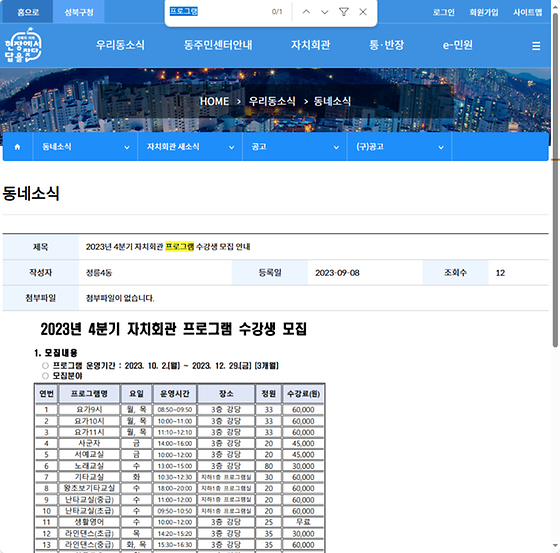This screenshot has width=560, height=553.
Task: Click the 무료 fee cell
Action: click(x=303, y=522)
